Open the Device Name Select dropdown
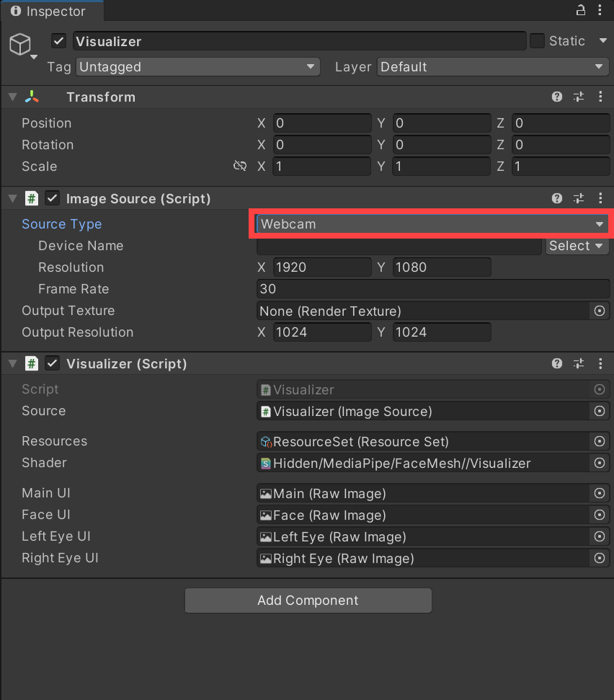 577,246
